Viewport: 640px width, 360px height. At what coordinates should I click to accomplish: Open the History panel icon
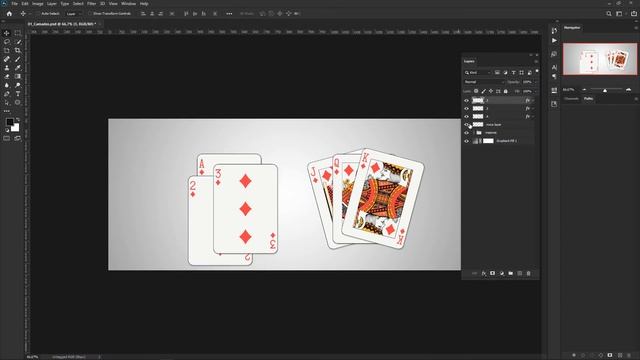point(554,31)
